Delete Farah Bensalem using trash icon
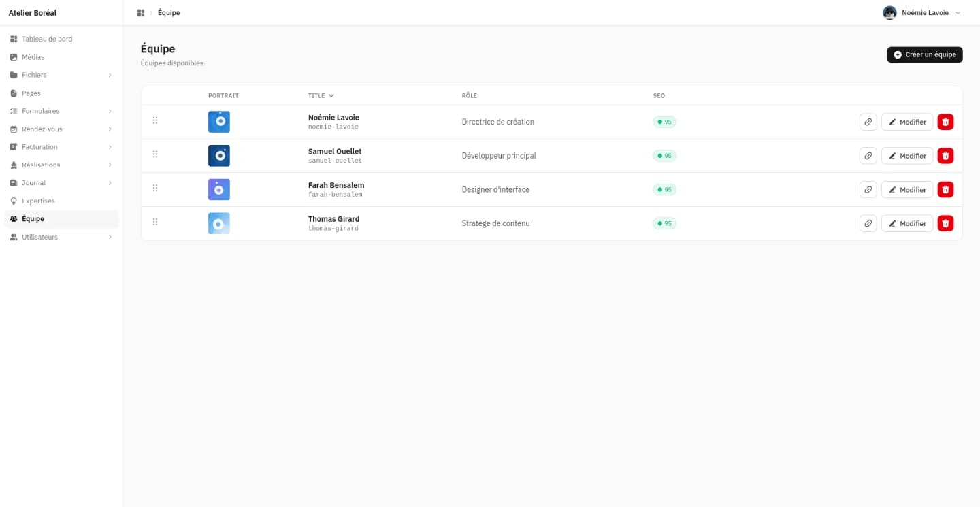Image resolution: width=980 pixels, height=507 pixels. pyautogui.click(x=945, y=189)
